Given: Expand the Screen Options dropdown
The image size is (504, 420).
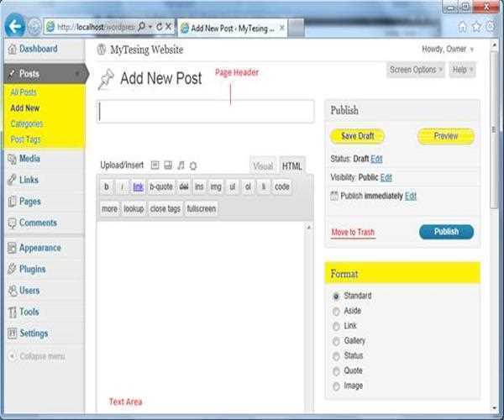Looking at the screenshot, I should coord(416,70).
